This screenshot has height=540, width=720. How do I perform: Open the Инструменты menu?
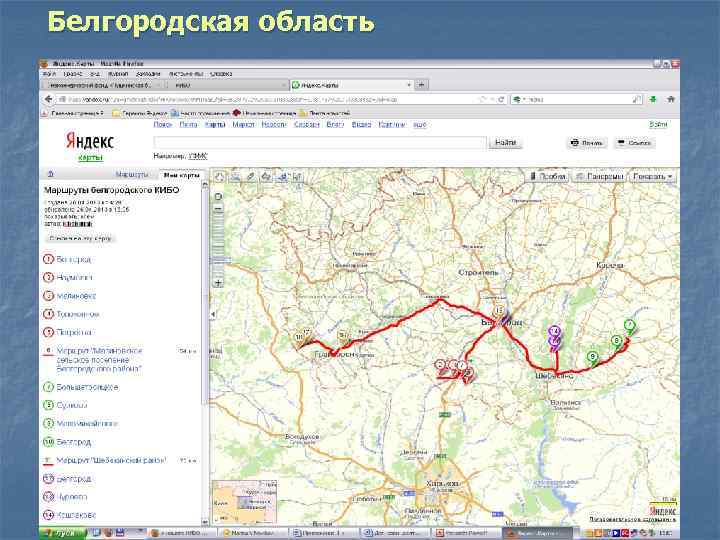point(186,73)
